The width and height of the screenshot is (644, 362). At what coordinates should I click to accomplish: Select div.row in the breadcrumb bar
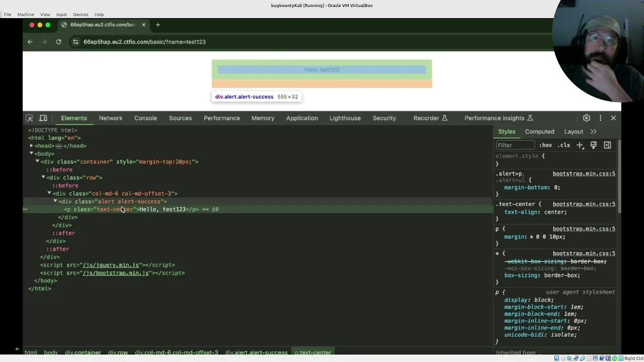[x=118, y=352]
